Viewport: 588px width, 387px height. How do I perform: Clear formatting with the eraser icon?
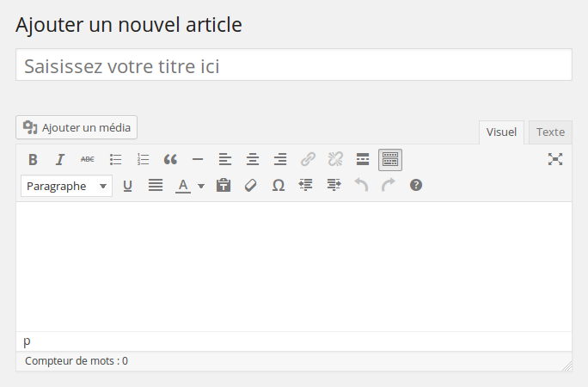click(x=251, y=186)
